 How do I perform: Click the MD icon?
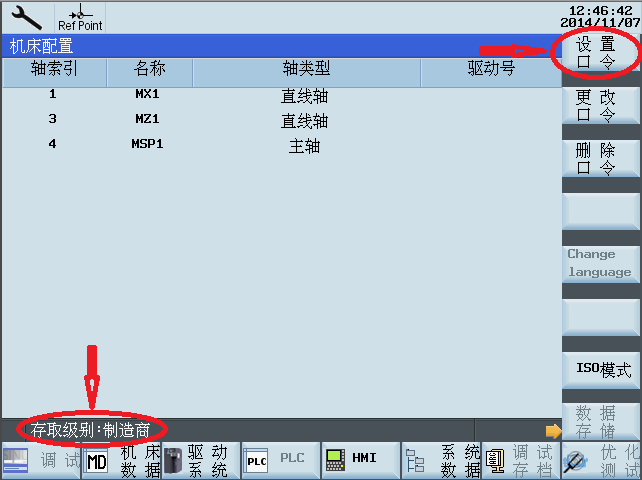97,461
